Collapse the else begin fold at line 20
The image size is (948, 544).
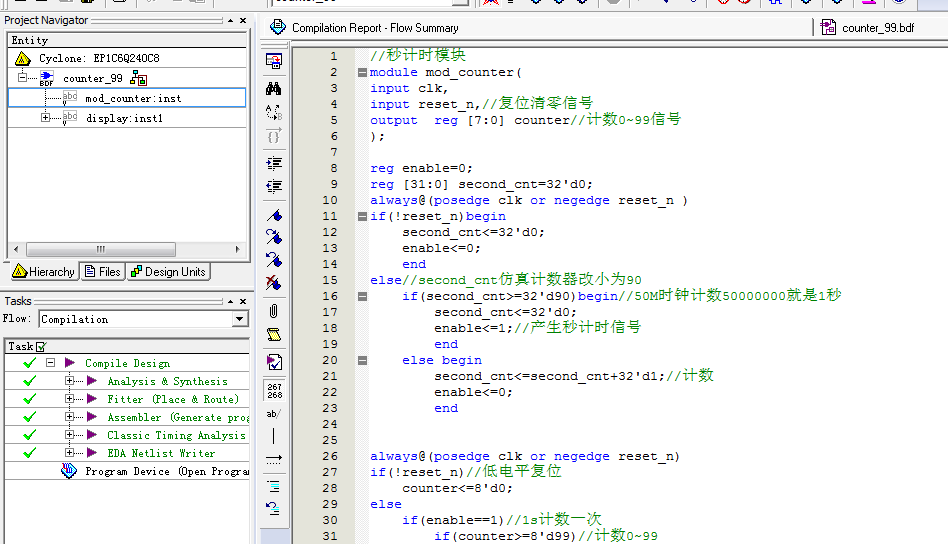(361, 360)
